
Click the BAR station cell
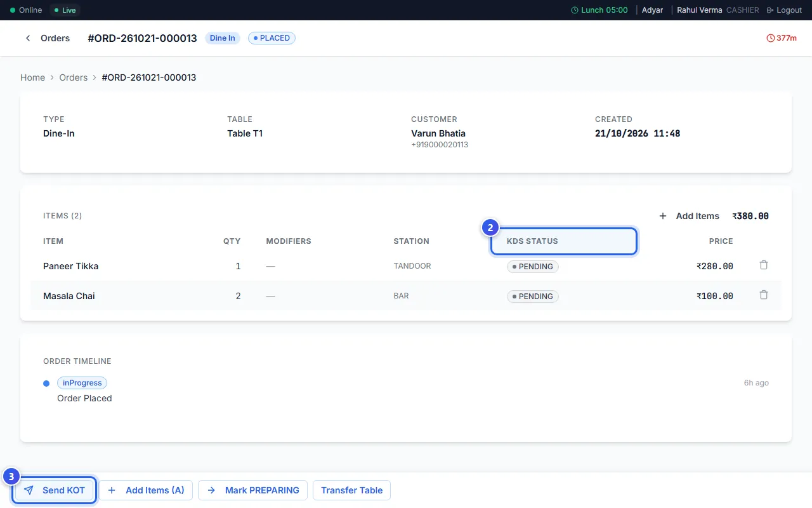pyautogui.click(x=401, y=296)
